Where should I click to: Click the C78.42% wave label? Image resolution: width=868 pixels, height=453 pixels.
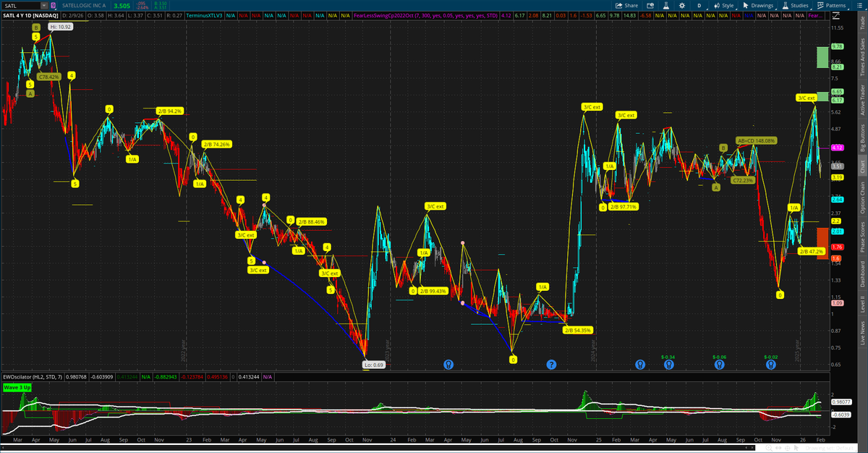point(48,75)
